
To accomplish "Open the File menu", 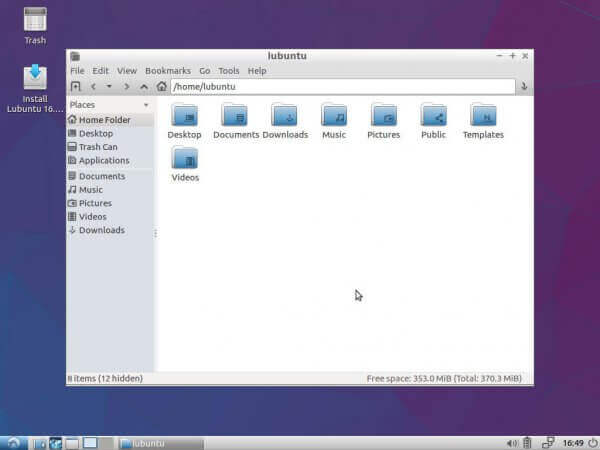I will (77, 71).
